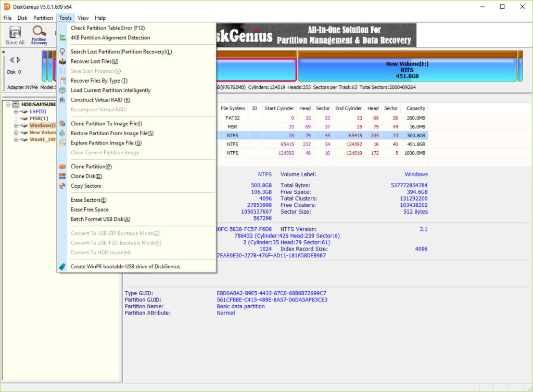This screenshot has height=392, width=533.
Task: Click the Explore Partition Image File icon
Action: click(x=62, y=143)
